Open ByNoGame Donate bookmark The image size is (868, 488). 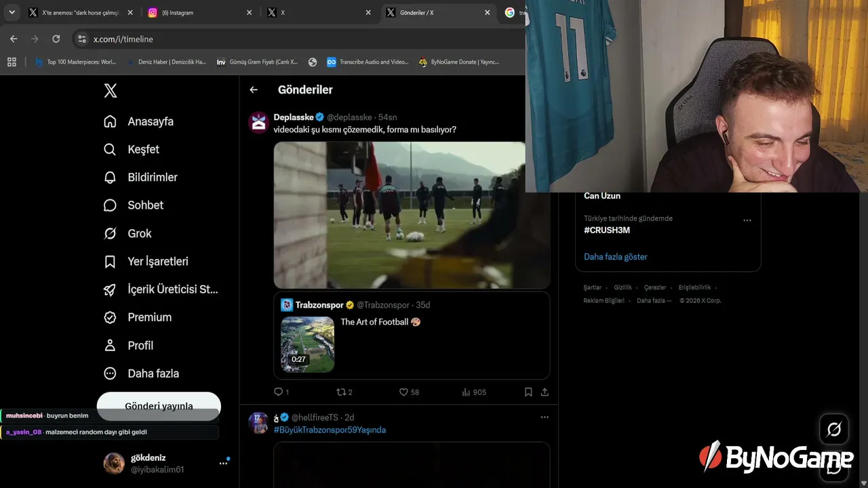pyautogui.click(x=459, y=62)
